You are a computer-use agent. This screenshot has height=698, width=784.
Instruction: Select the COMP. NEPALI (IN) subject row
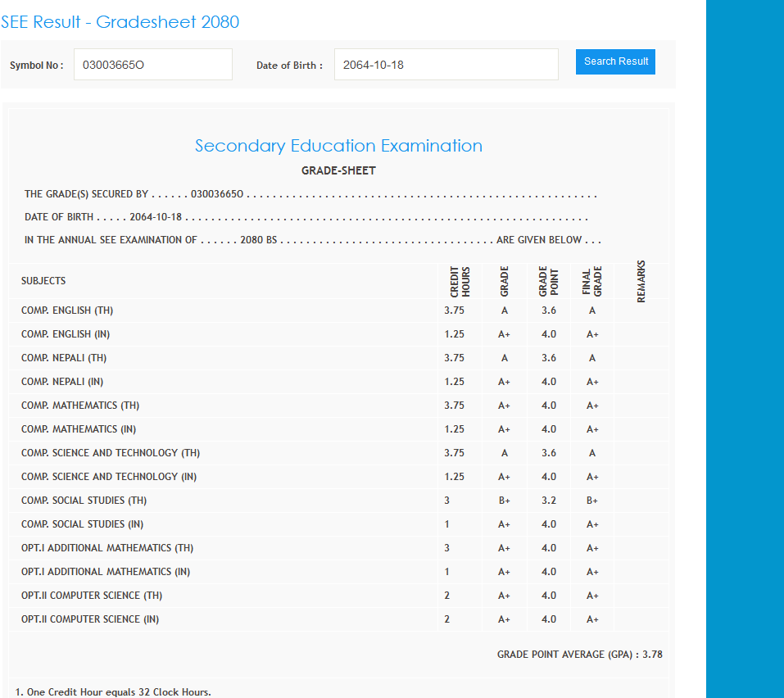point(62,382)
